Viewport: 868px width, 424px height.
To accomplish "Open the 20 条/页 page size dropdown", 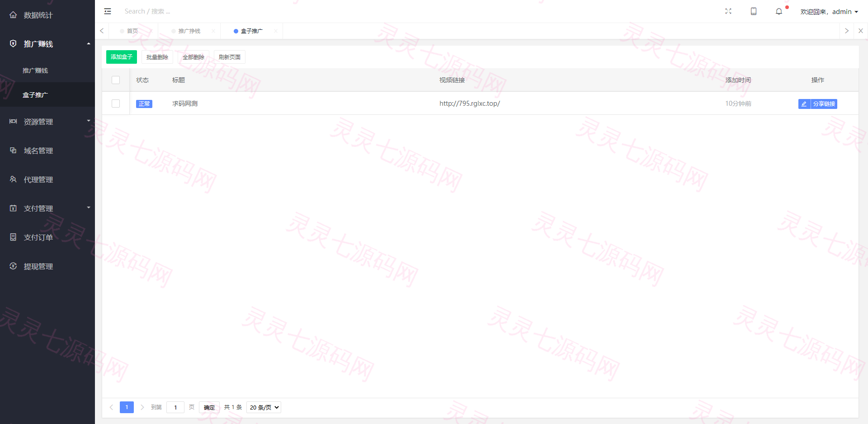I will coord(264,407).
